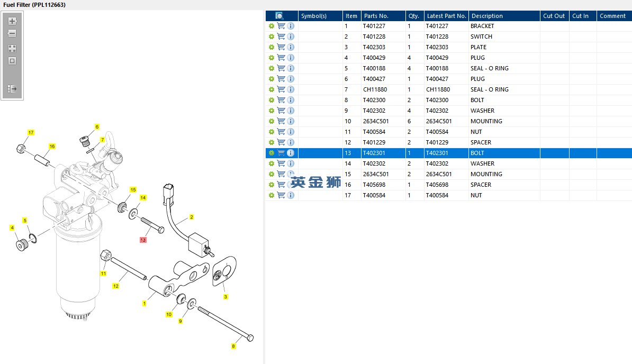This screenshot has width=632, height=364.
Task: Add SEAL - O RING T400188 to cart
Action: pyautogui.click(x=281, y=68)
